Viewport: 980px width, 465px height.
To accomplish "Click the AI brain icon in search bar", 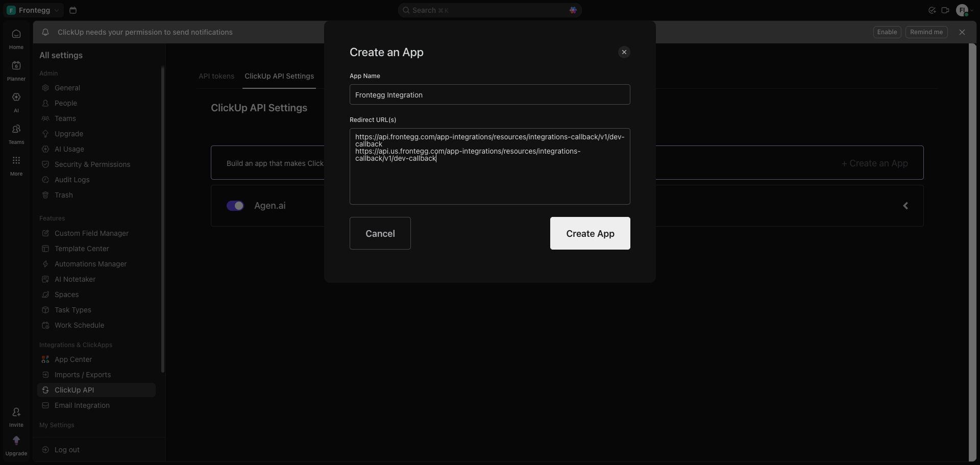I will click(573, 10).
